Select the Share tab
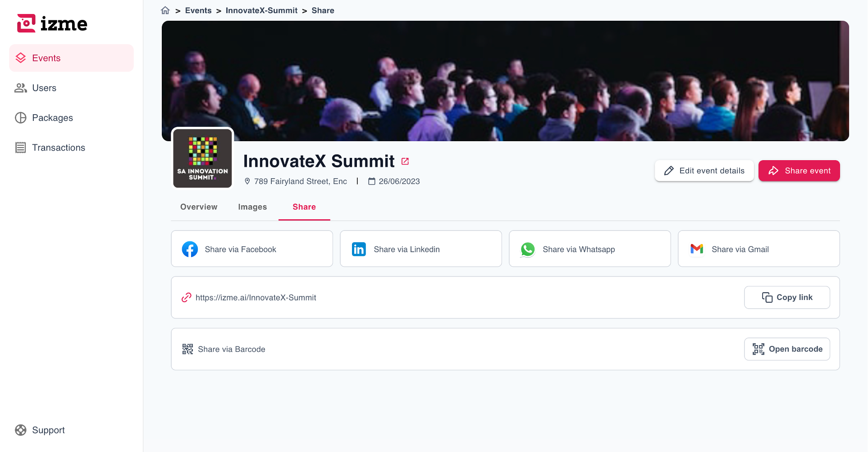 [x=304, y=207]
